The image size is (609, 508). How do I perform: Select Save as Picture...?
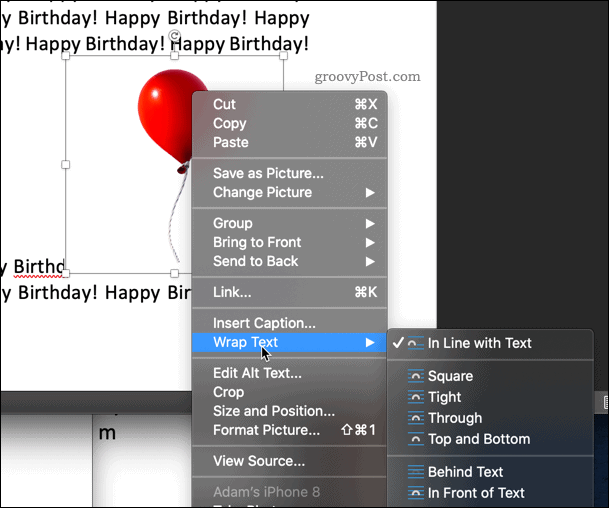click(x=289, y=173)
